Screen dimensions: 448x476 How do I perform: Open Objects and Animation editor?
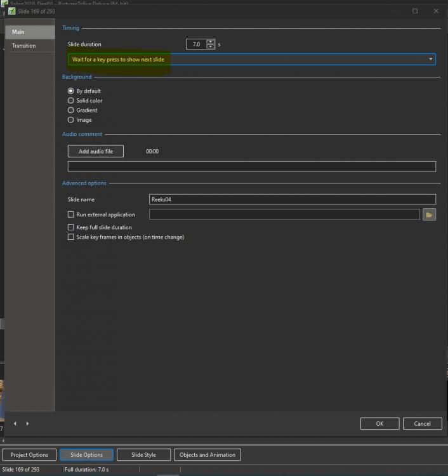pos(208,455)
